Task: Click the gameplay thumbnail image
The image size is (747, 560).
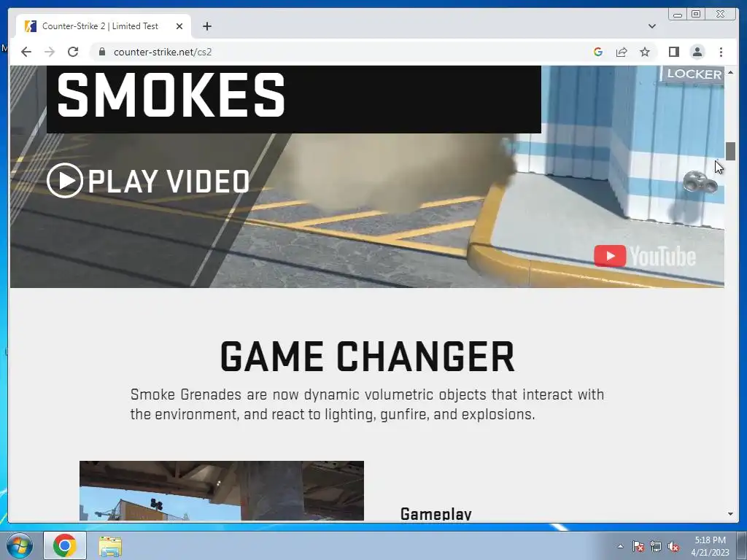Action: coord(222,491)
